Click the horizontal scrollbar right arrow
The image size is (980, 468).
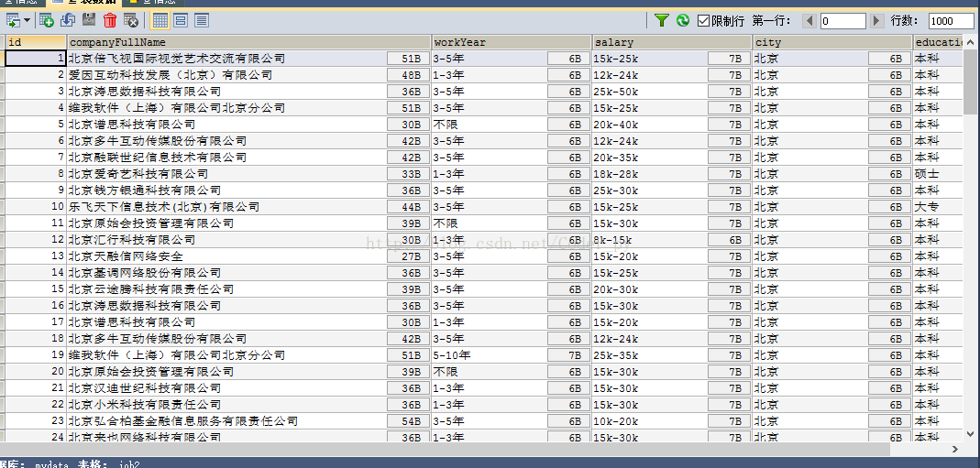[955, 450]
